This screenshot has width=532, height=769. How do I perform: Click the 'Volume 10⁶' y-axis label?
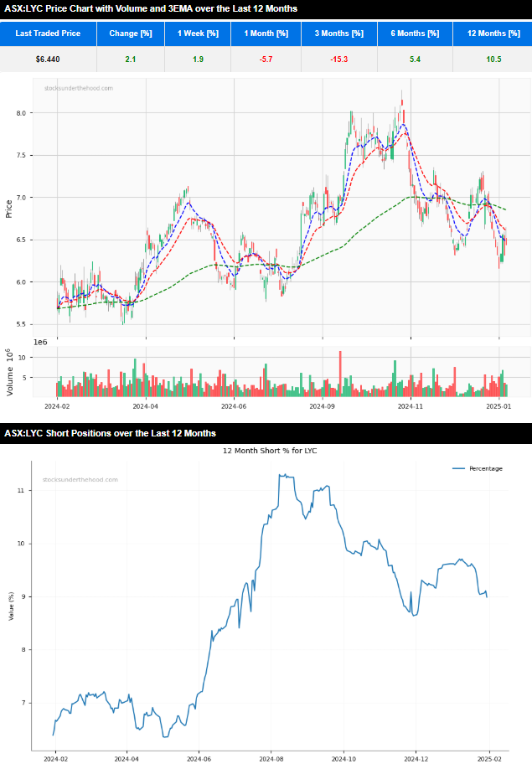click(x=9, y=373)
